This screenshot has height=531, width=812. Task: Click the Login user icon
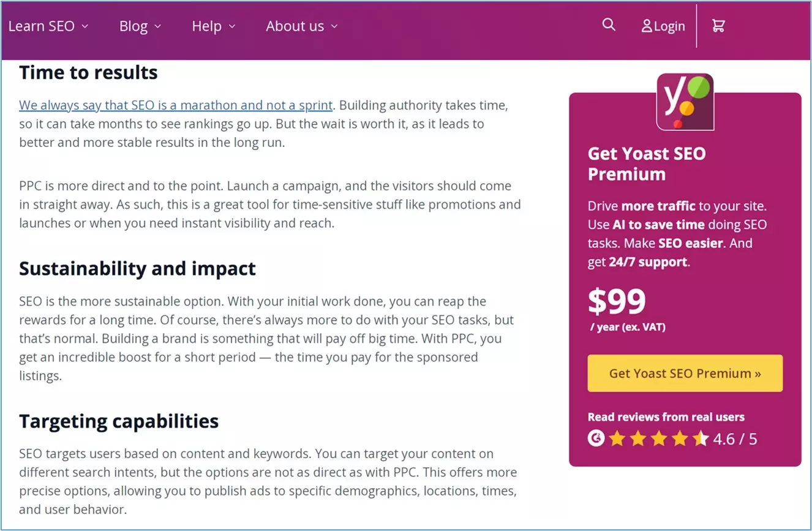tap(647, 26)
